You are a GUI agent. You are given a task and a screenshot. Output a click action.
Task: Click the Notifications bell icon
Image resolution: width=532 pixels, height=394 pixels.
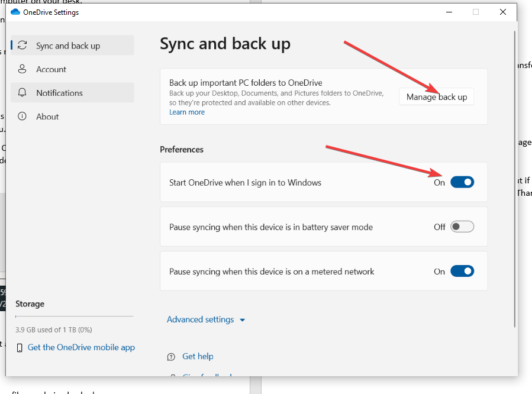pyautogui.click(x=22, y=93)
